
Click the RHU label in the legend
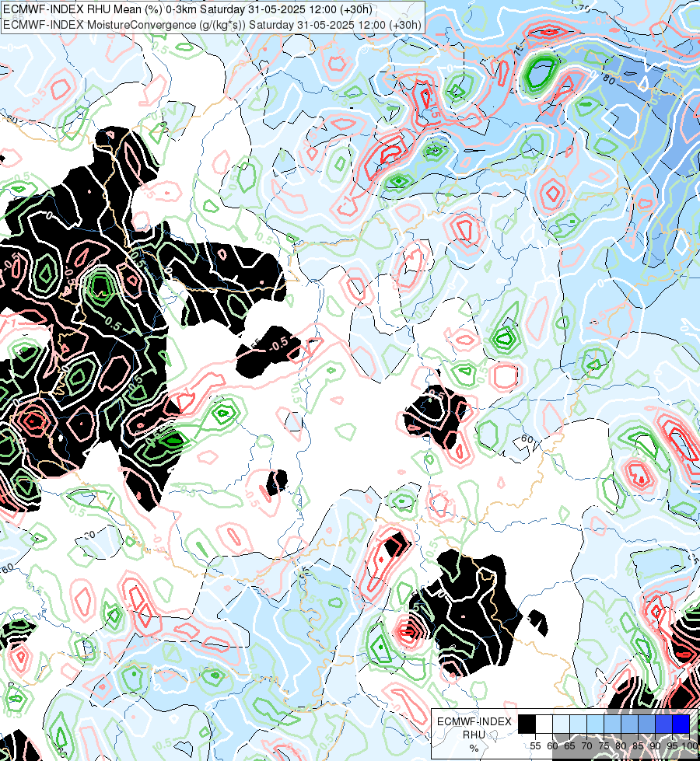pyautogui.click(x=474, y=735)
